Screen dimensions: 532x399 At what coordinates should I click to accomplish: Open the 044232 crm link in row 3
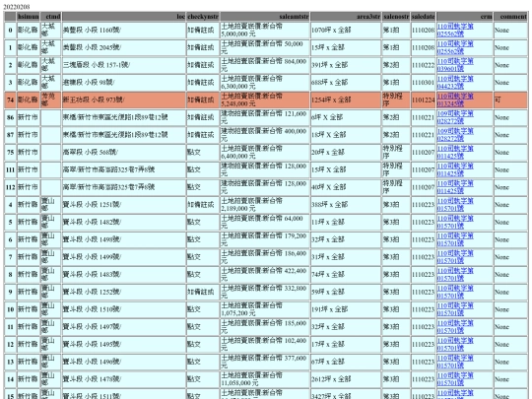[x=455, y=83]
